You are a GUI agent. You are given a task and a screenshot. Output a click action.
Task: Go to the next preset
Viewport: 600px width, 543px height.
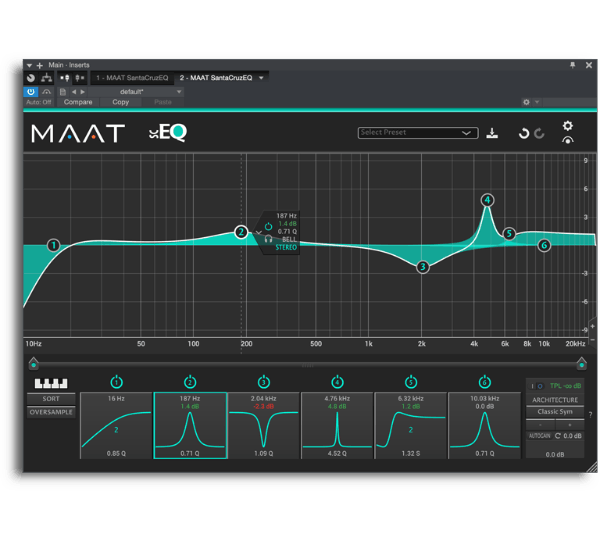point(83,92)
